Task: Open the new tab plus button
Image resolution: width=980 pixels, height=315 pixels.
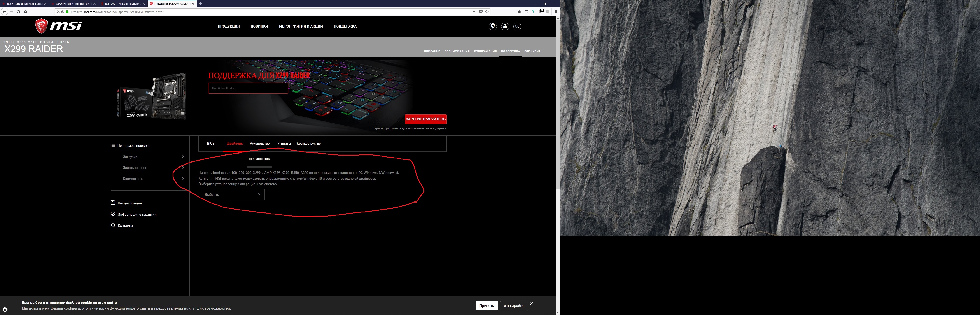Action: [x=201, y=3]
